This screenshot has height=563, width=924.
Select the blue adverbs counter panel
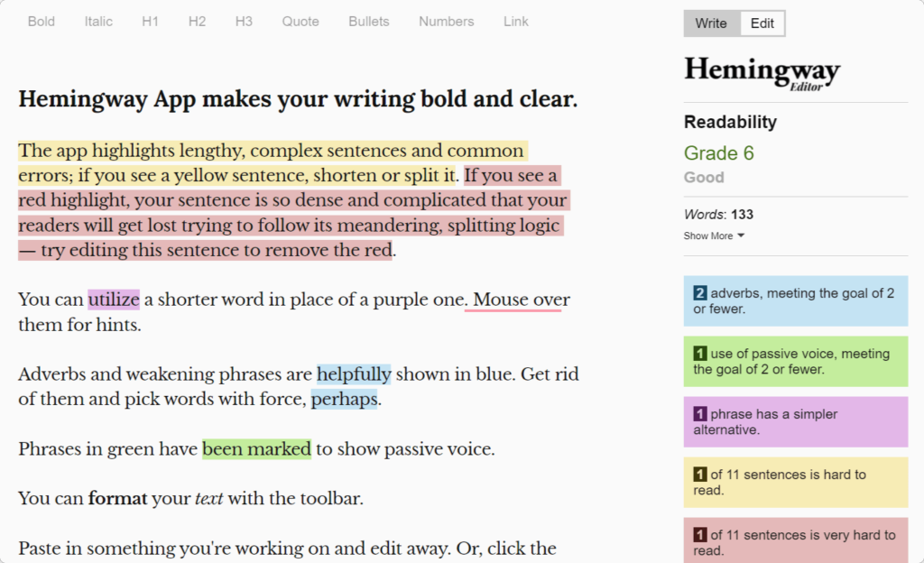pos(794,300)
